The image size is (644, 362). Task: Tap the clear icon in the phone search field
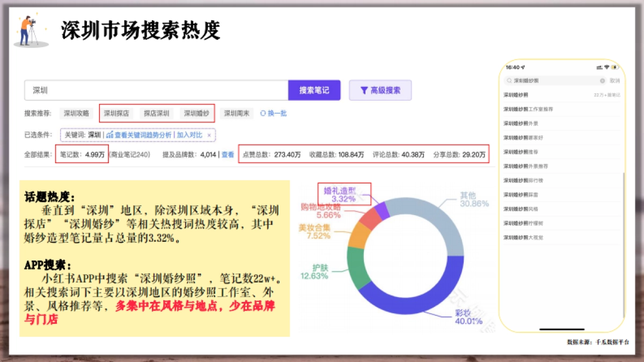pyautogui.click(x=603, y=80)
